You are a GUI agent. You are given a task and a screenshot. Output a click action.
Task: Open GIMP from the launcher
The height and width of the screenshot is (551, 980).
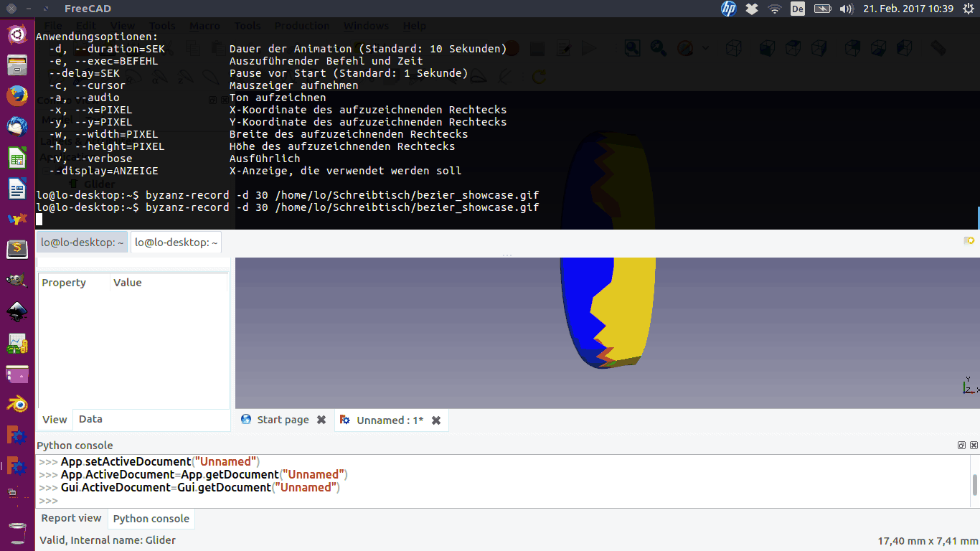17,281
